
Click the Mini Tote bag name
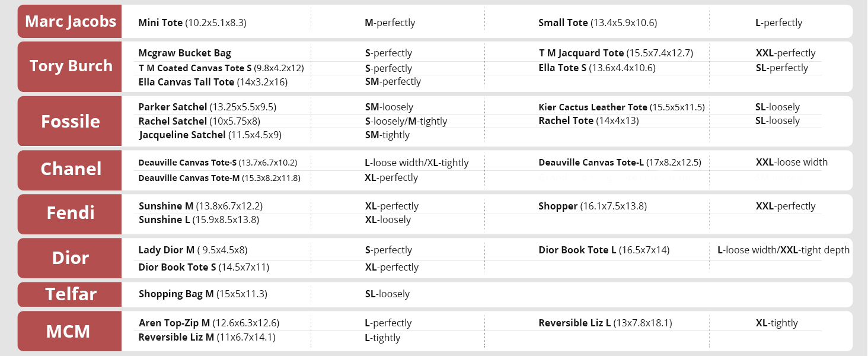(x=192, y=23)
